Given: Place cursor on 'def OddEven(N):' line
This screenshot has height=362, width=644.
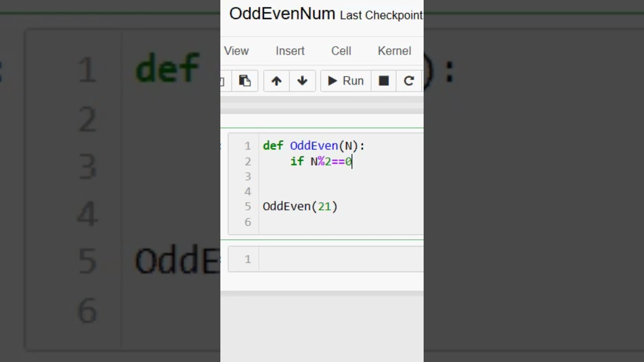Looking at the screenshot, I should [313, 146].
